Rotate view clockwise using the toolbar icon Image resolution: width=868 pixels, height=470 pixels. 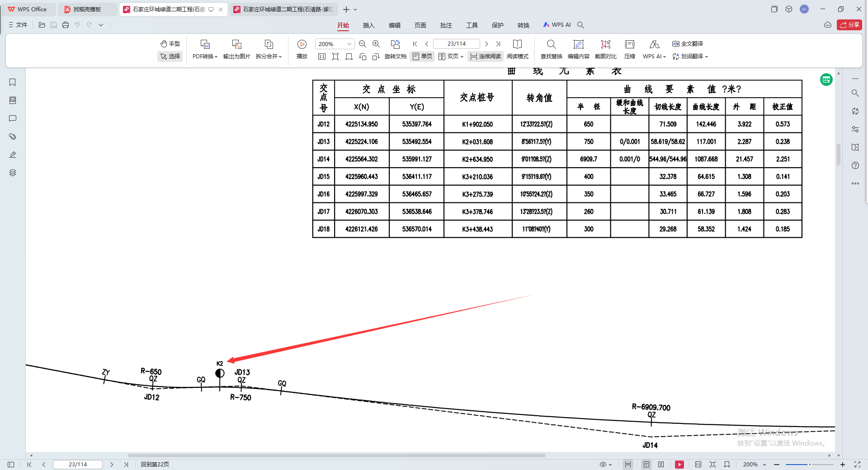pos(376,56)
